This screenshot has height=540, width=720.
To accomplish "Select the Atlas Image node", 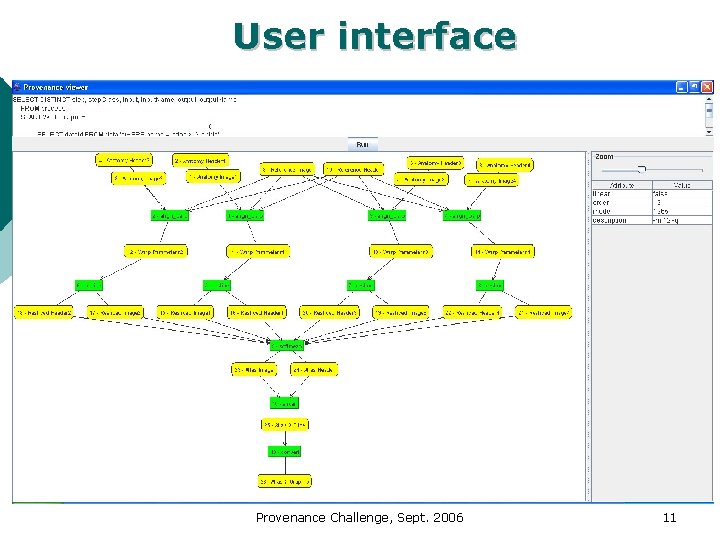I will (254, 370).
